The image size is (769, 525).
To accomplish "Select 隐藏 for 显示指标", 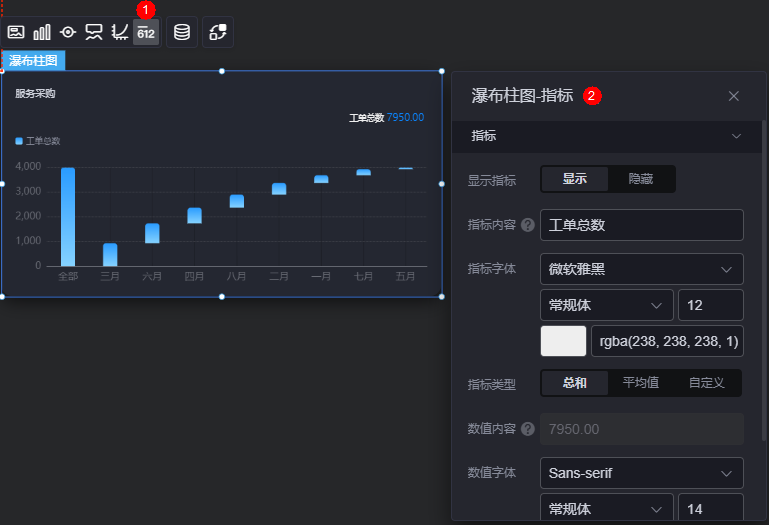I will tap(641, 179).
